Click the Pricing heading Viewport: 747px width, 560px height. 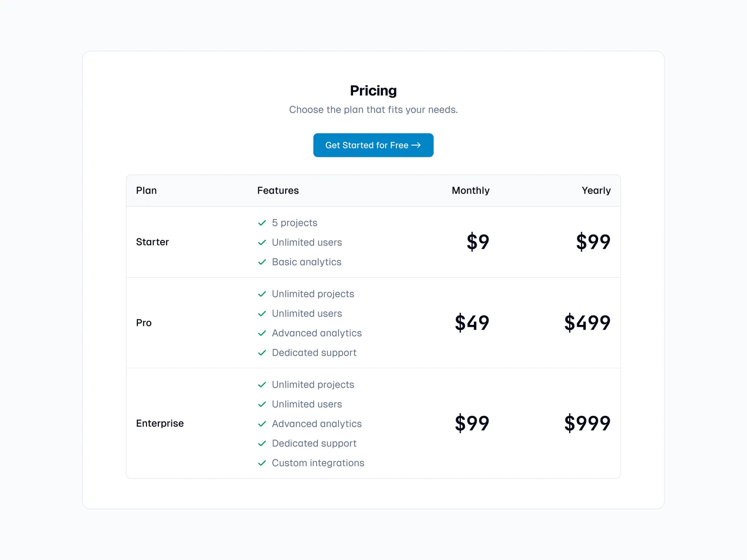pyautogui.click(x=373, y=91)
